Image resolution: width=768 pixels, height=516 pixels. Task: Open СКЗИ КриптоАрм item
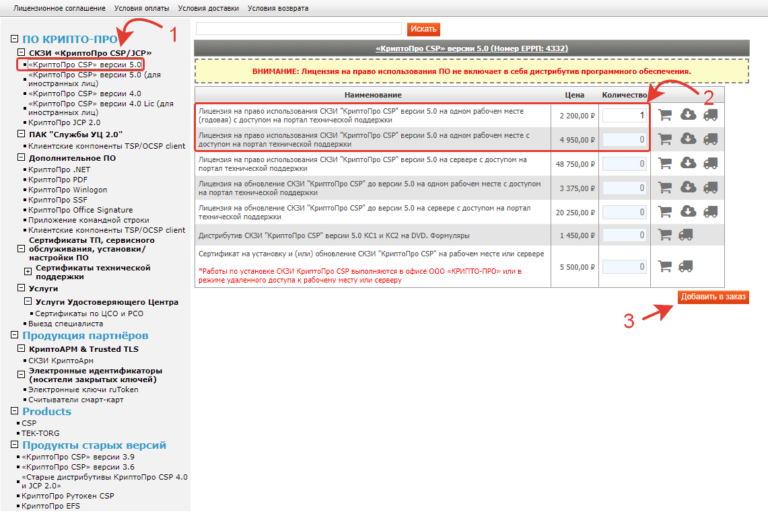point(61,361)
